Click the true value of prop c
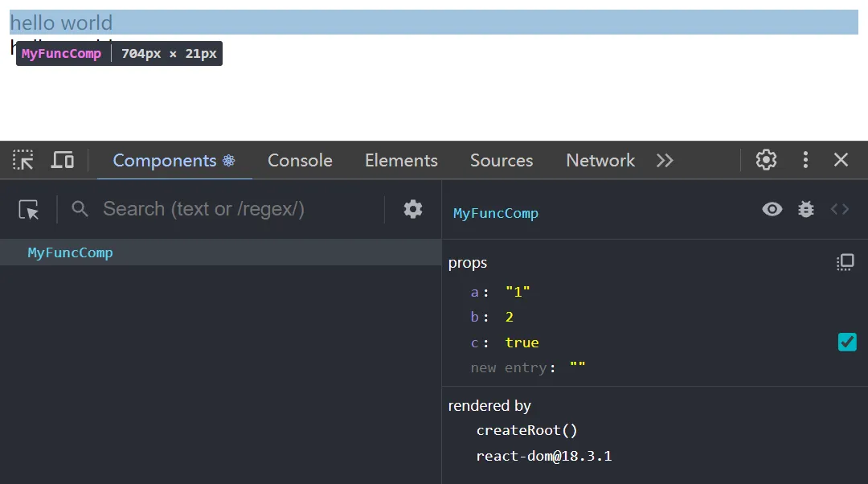The height and width of the screenshot is (484, 868). tap(522, 342)
